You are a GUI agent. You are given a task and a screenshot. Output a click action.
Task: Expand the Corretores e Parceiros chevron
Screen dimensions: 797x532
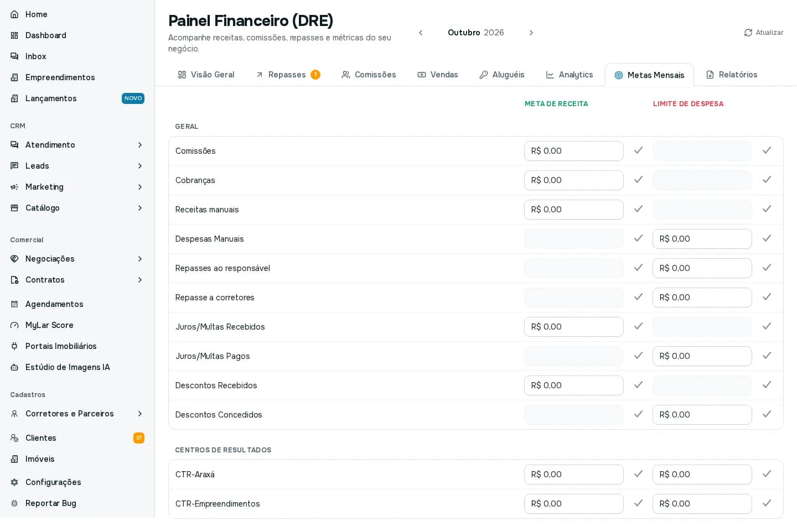click(140, 414)
